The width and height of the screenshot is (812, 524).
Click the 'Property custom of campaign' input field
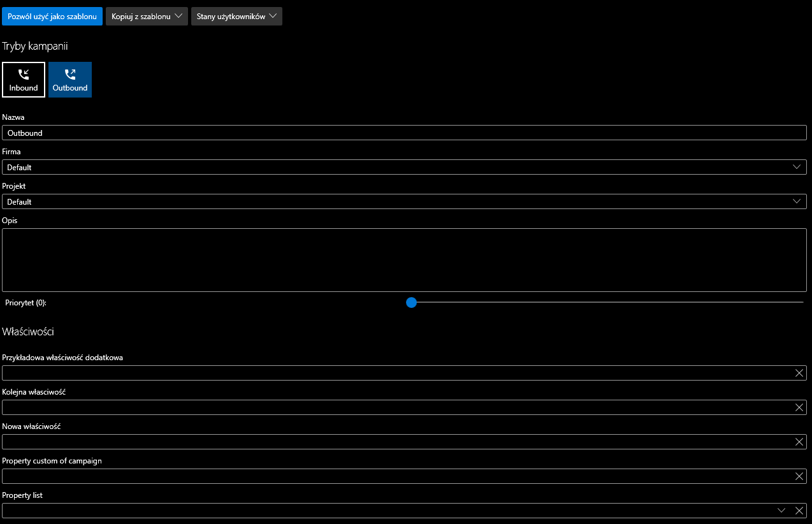coord(395,476)
